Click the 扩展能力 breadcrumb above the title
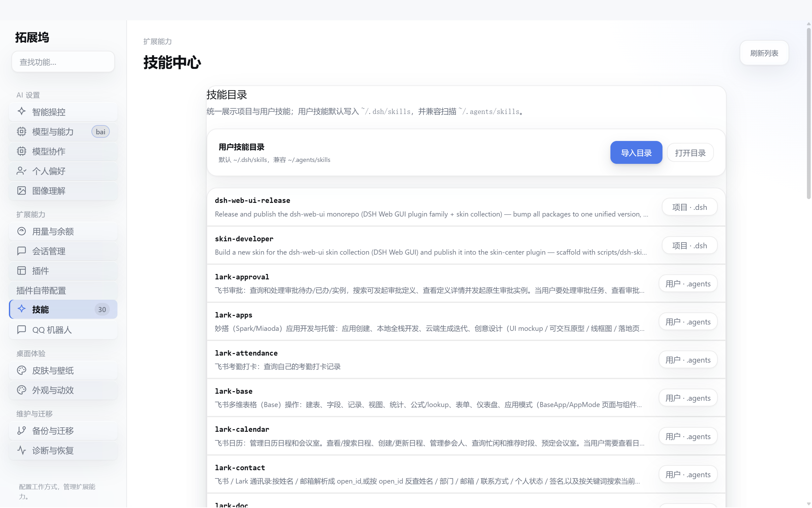This screenshot has width=812, height=508. coord(157,41)
